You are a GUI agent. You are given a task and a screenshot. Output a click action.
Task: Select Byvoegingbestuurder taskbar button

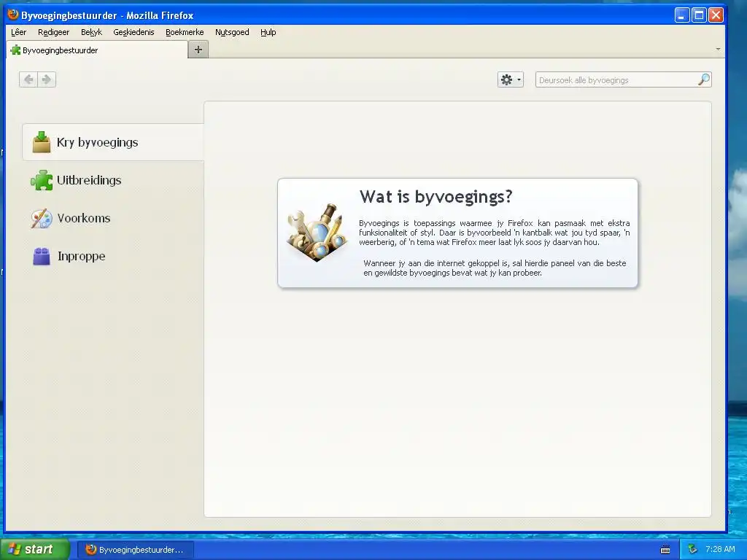tap(136, 550)
